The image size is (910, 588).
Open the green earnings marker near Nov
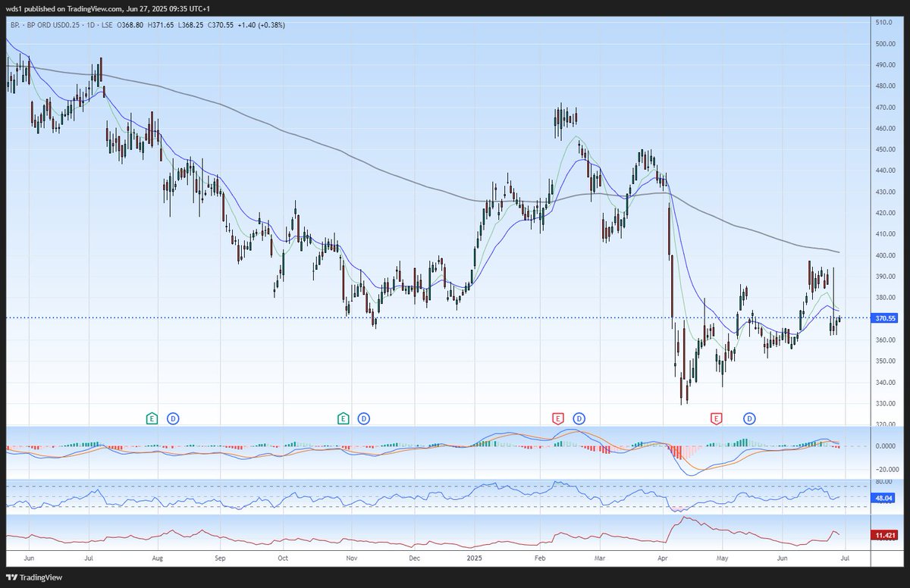click(343, 418)
